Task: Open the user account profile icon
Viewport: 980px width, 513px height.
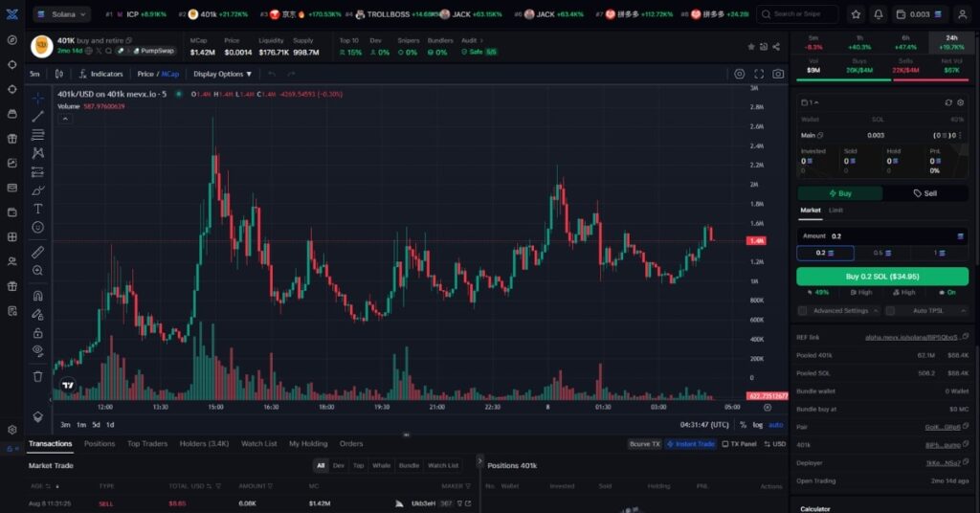Action: [x=963, y=13]
